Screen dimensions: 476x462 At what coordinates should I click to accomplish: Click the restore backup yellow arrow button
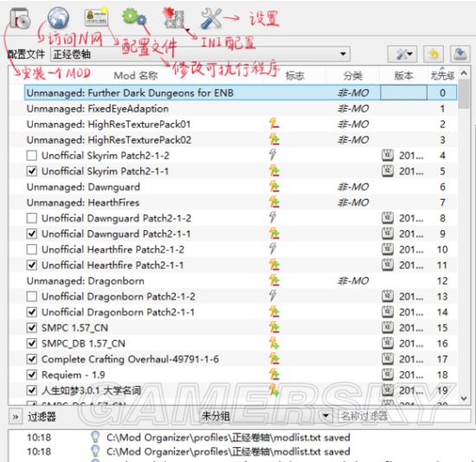click(434, 55)
